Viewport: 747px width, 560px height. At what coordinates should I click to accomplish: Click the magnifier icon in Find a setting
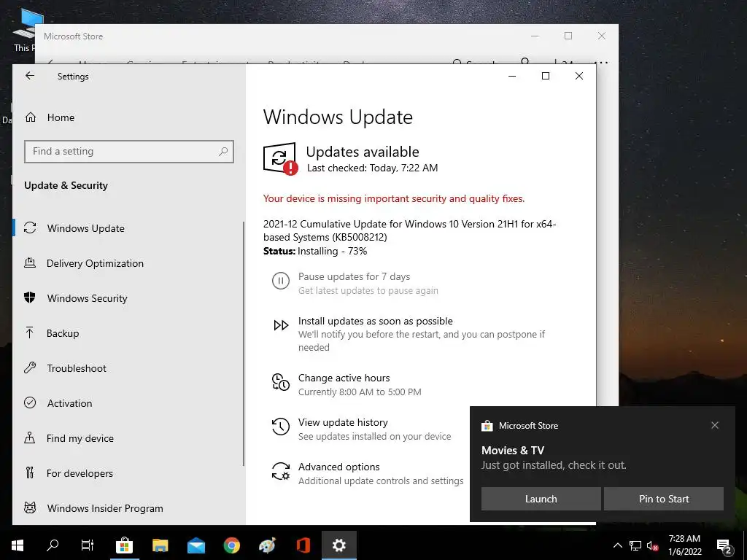tap(223, 152)
